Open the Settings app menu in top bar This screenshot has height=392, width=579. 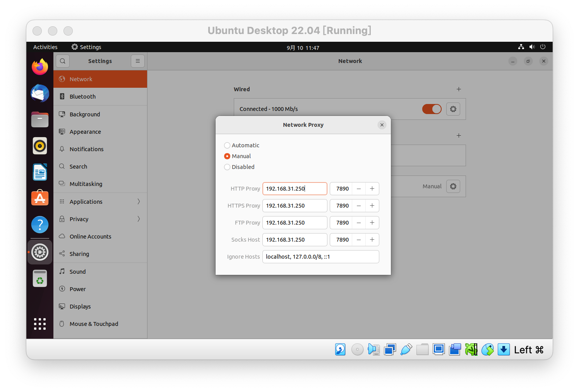click(x=86, y=47)
